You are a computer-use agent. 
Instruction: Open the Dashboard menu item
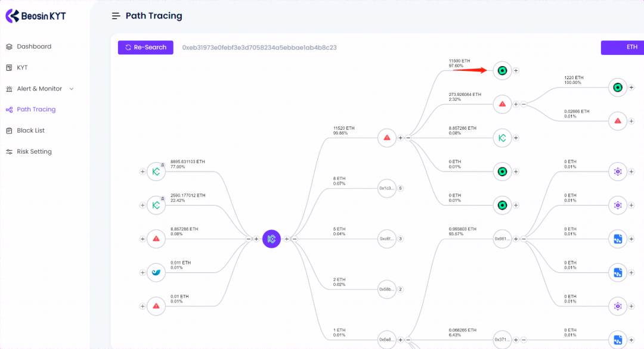(x=34, y=46)
